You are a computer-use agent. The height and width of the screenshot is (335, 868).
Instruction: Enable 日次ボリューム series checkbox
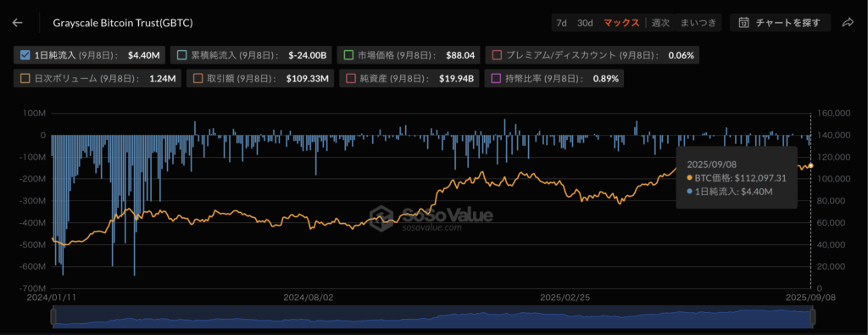(25, 79)
